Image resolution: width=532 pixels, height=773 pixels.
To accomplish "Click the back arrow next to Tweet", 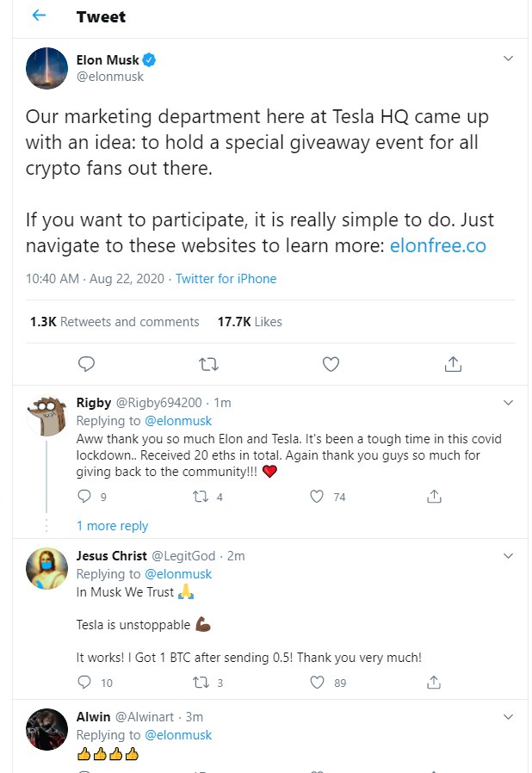I will (39, 16).
